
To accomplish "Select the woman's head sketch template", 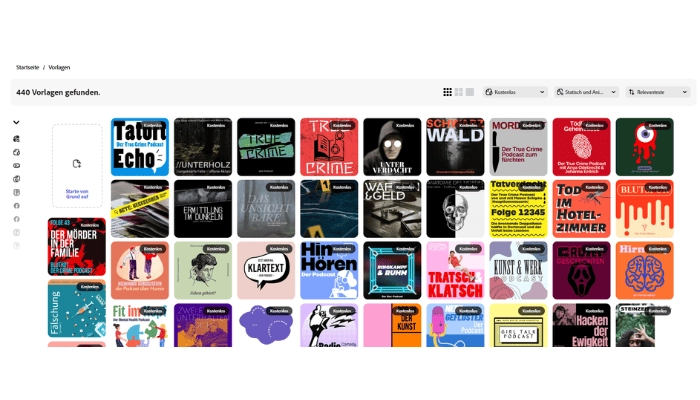I will (203, 271).
